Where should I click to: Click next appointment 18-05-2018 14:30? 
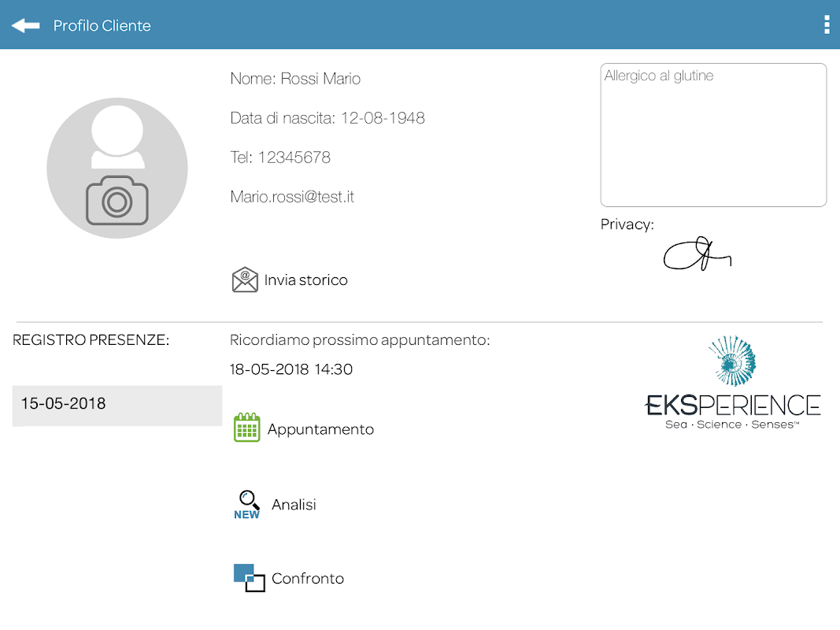click(x=291, y=369)
